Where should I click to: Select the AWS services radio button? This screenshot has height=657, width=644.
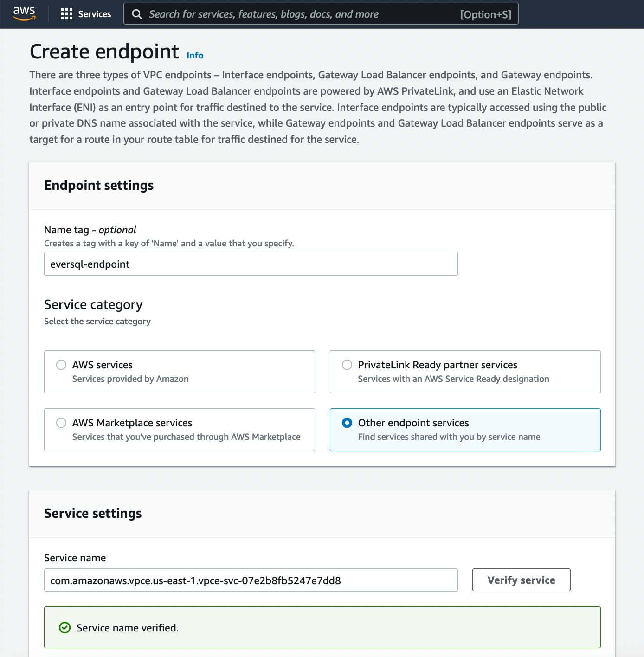[x=61, y=365]
